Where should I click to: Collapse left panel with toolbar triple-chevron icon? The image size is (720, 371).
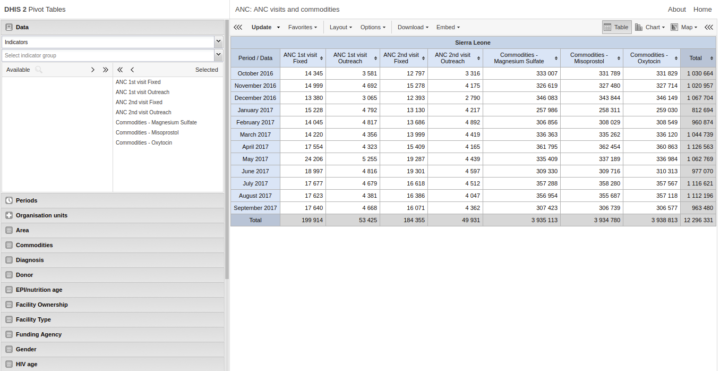238,28
